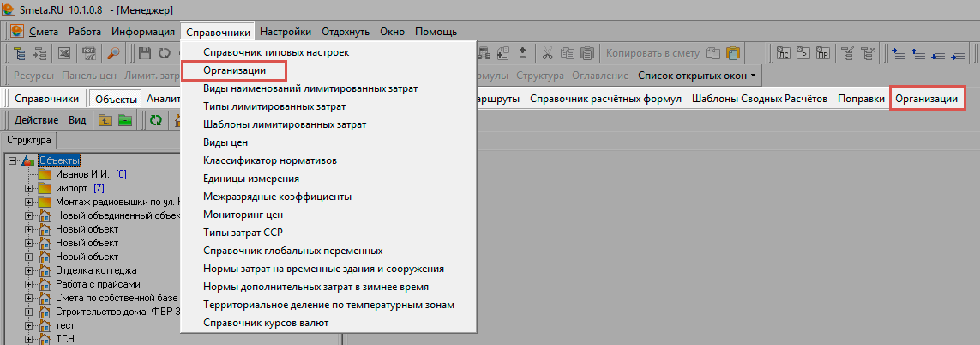Screen dimensions: 980x345
Task: Select the ТСН tree item
Action: click(65, 339)
